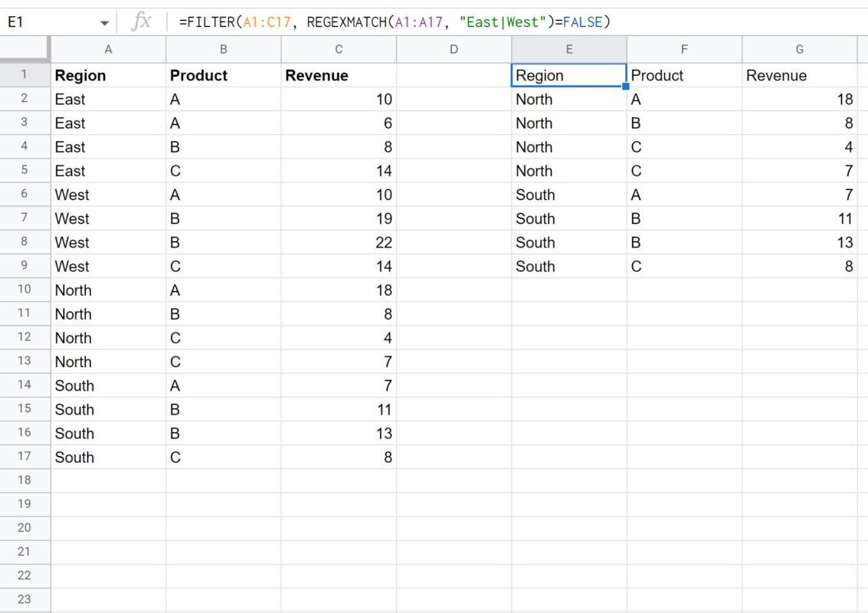This screenshot has height=613, width=868.
Task: Click cell F6 with product A
Action: (x=684, y=195)
